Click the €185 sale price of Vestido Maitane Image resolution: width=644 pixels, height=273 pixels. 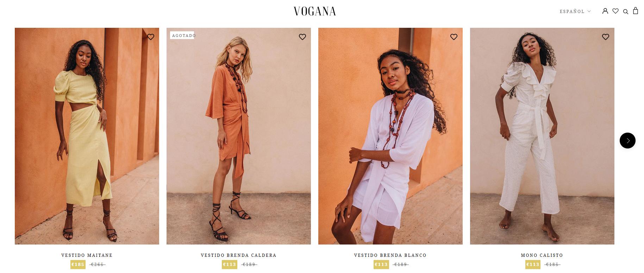pyautogui.click(x=78, y=265)
